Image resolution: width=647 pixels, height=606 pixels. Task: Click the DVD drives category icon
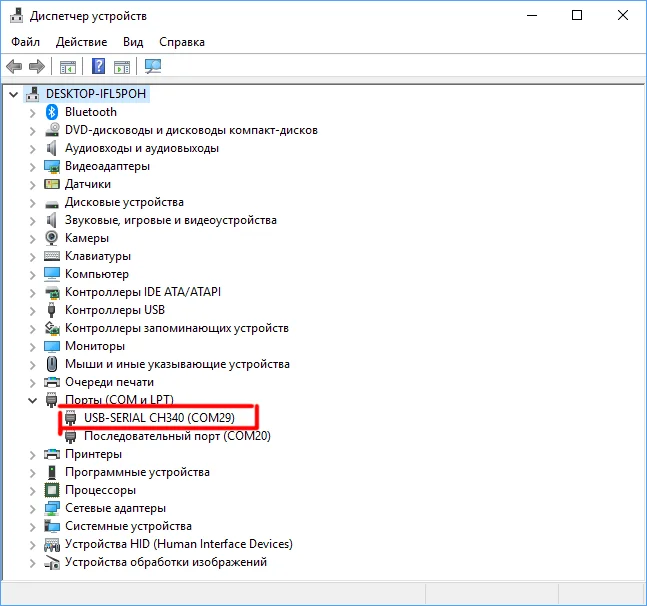click(52, 130)
